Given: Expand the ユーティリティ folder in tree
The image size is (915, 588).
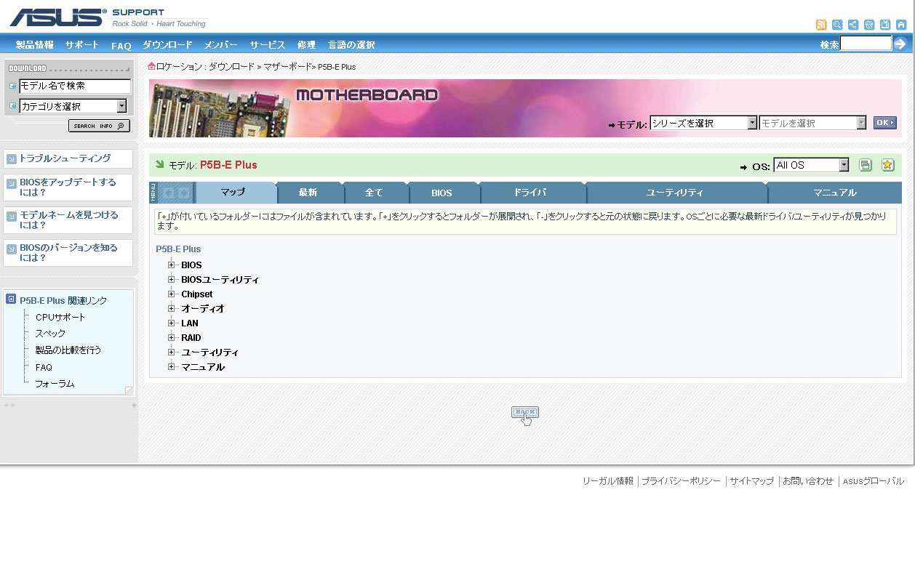Looking at the screenshot, I should [x=172, y=352].
